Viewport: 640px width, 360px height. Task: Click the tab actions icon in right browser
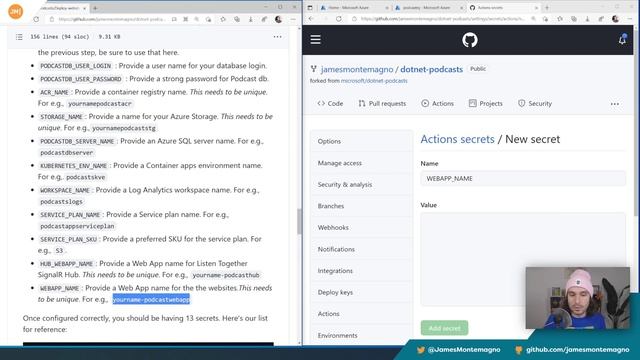pos(310,8)
